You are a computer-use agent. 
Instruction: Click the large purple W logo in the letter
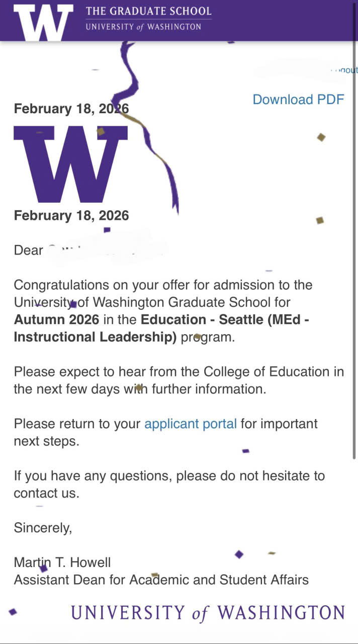70,164
